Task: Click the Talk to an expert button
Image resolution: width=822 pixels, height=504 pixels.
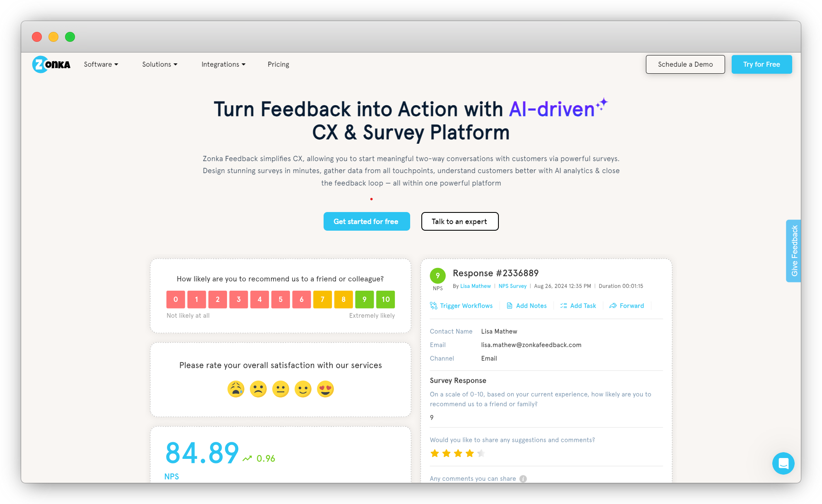Action: (459, 222)
